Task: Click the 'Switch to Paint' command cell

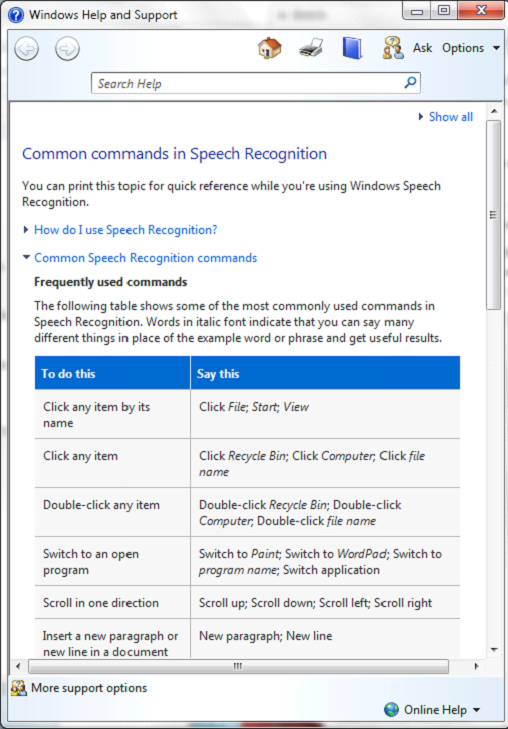Action: (x=325, y=561)
